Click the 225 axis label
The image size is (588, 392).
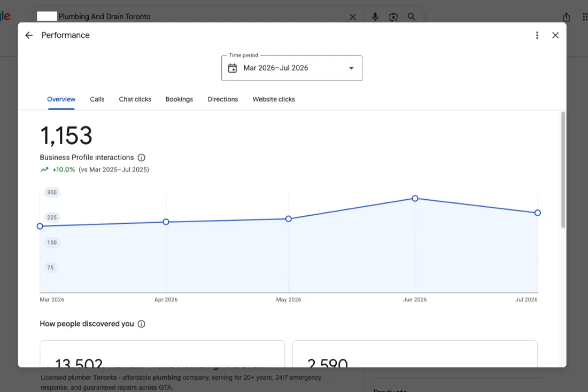pos(52,217)
